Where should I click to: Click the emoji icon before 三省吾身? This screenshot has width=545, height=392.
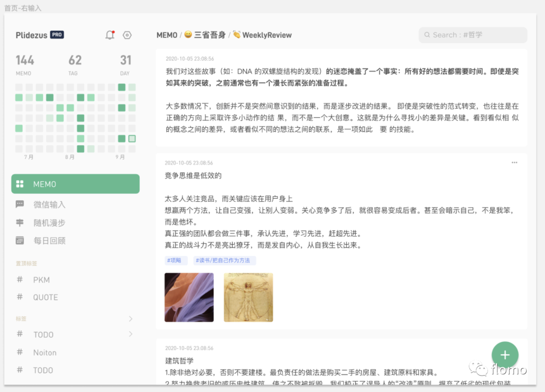tap(188, 34)
